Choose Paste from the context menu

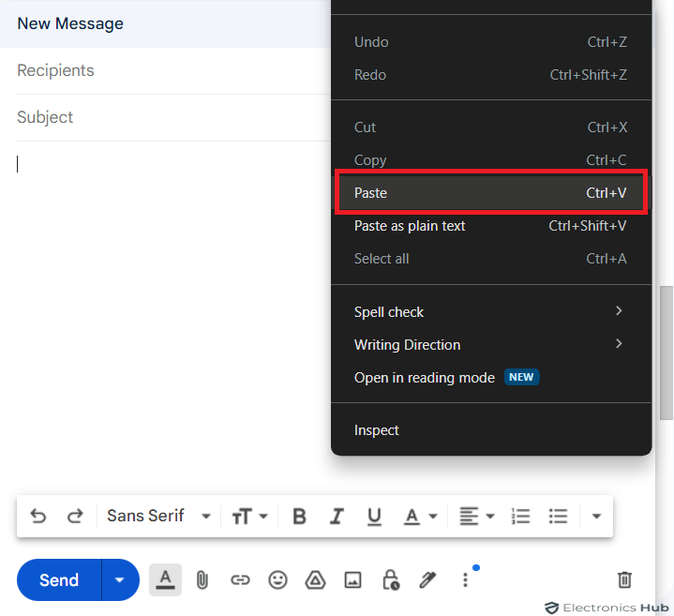click(x=491, y=192)
